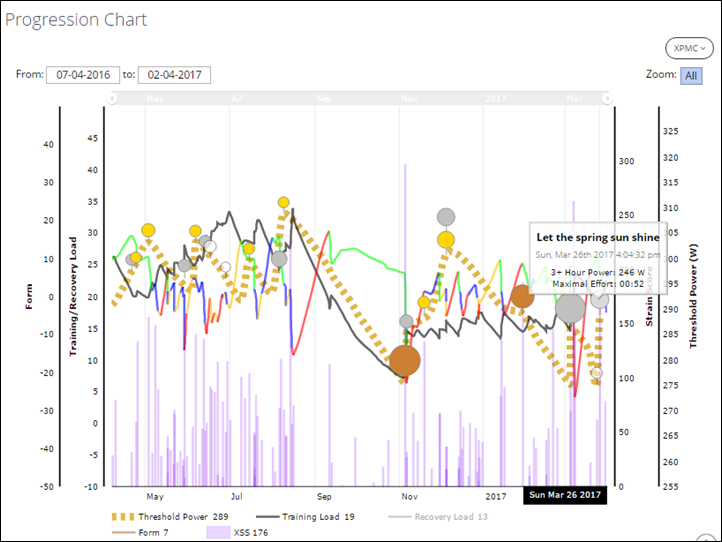Click the 'to' date field 02-04-2017
Viewport: 722px width, 542px height.
click(x=176, y=75)
